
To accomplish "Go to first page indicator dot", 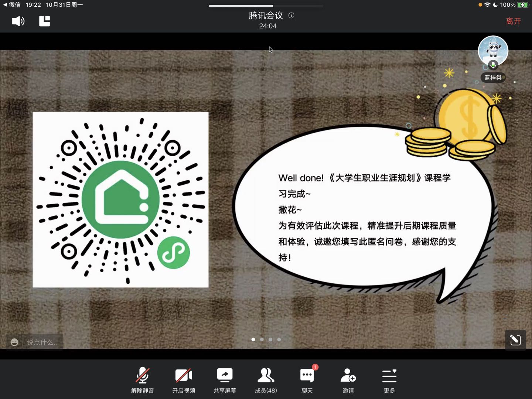I will pyautogui.click(x=253, y=339).
